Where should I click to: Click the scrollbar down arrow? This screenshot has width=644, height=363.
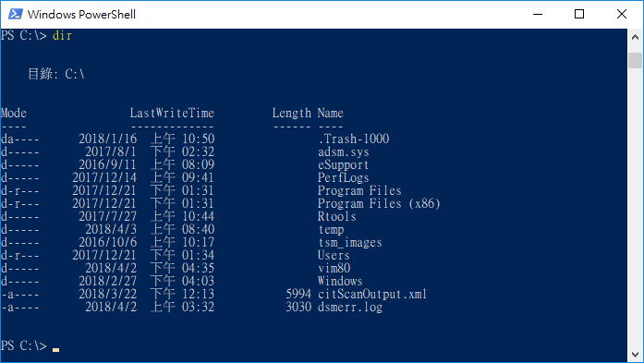point(635,354)
